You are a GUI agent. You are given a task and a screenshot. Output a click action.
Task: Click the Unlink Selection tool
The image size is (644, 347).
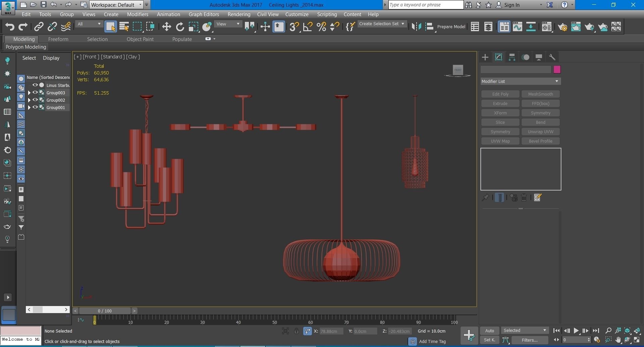52,27
